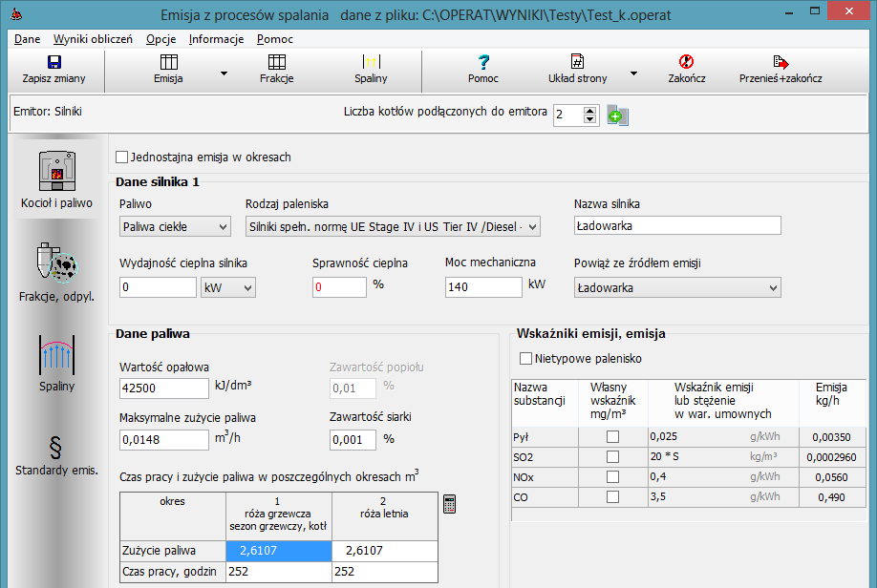Check own indicator box for CO
The image size is (877, 588).
tap(613, 497)
